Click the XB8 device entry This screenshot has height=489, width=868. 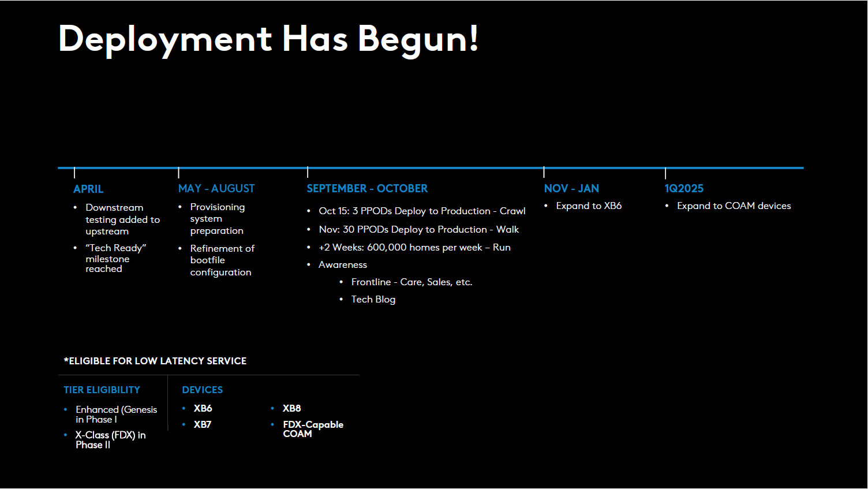tap(291, 408)
